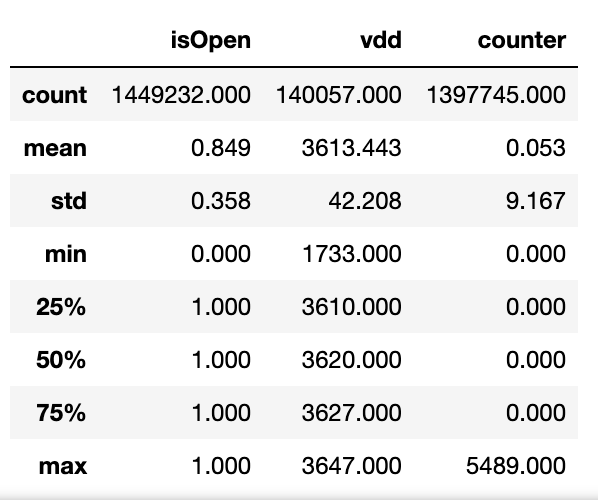Image resolution: width=598 pixels, height=500 pixels.
Task: Click the vdd mean value 3613.443
Action: pos(352,148)
